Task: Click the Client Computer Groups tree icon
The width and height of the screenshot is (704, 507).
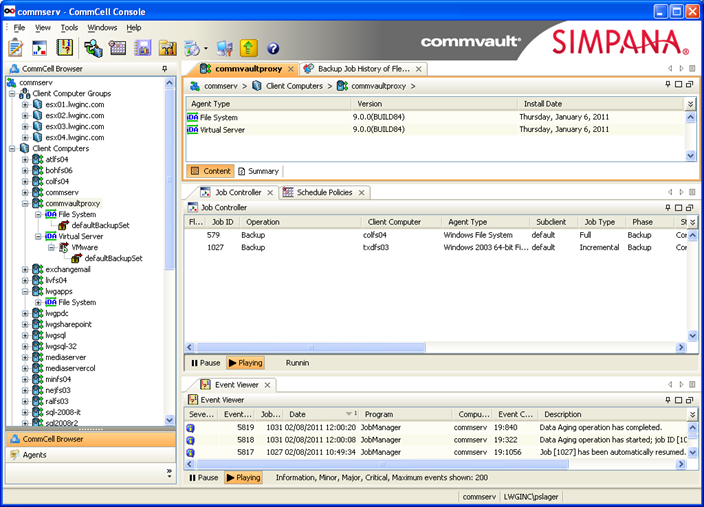Action: [x=25, y=93]
